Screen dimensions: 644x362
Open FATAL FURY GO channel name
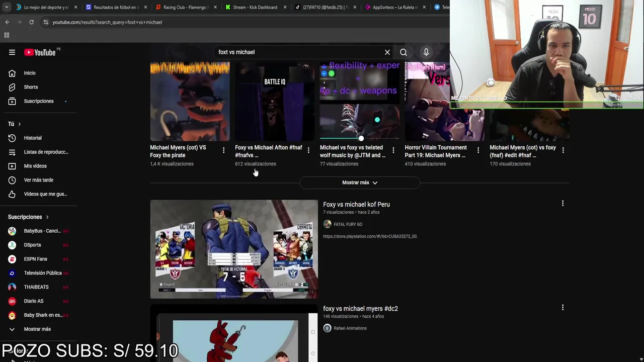pos(348,224)
